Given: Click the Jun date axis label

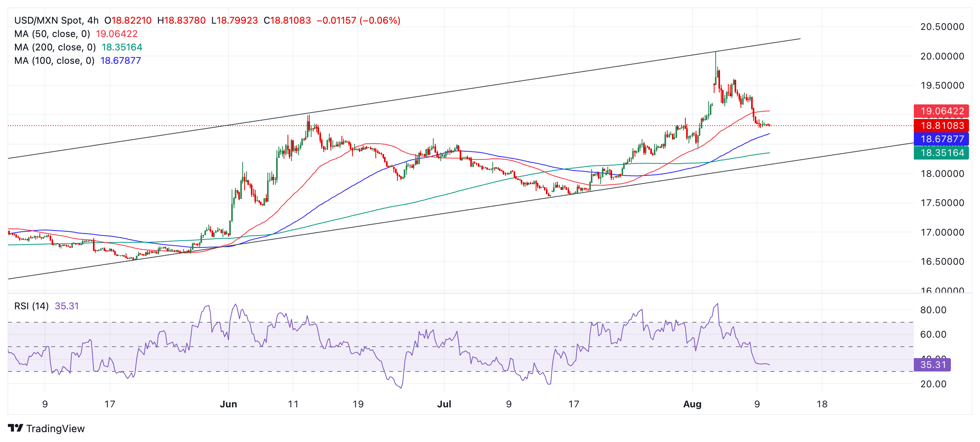Looking at the screenshot, I should (x=228, y=404).
